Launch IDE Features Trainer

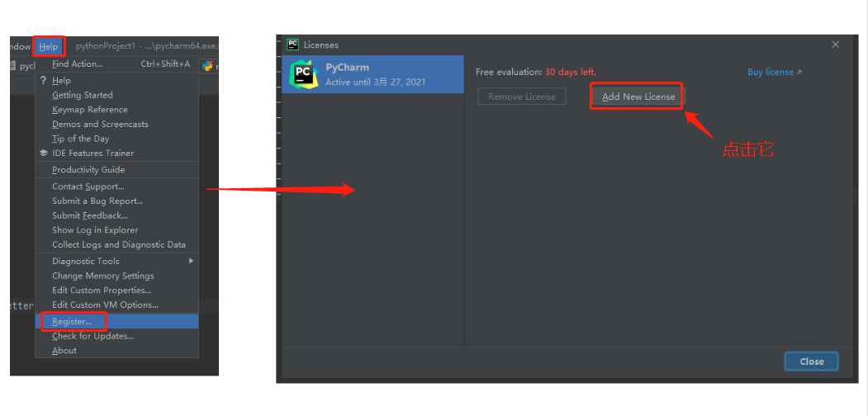click(116, 154)
